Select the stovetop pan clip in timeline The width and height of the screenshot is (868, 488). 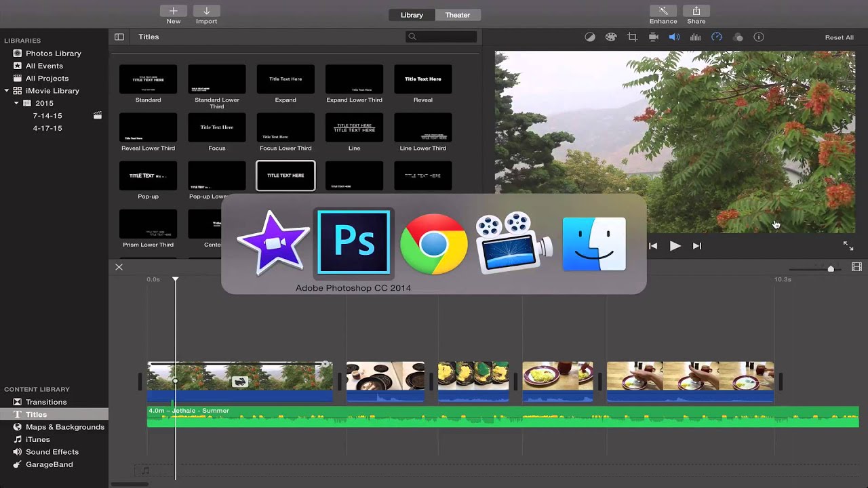tap(385, 382)
